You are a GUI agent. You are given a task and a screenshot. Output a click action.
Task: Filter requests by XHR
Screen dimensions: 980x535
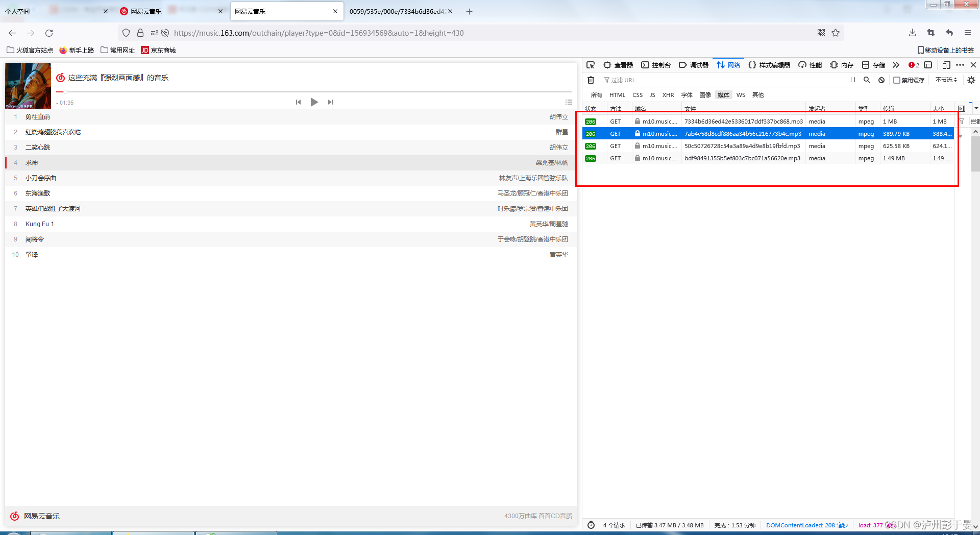(x=668, y=95)
